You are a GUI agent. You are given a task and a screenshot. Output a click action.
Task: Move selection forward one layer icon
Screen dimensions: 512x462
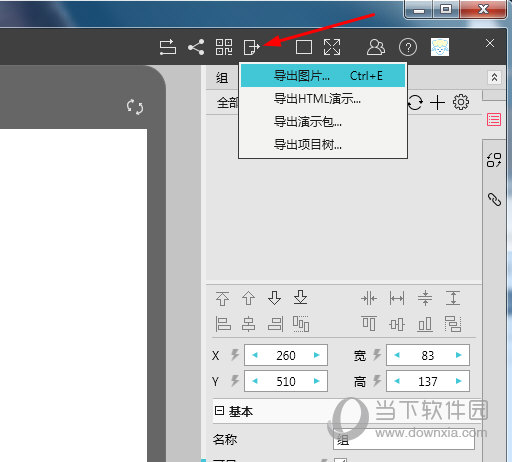(248, 298)
